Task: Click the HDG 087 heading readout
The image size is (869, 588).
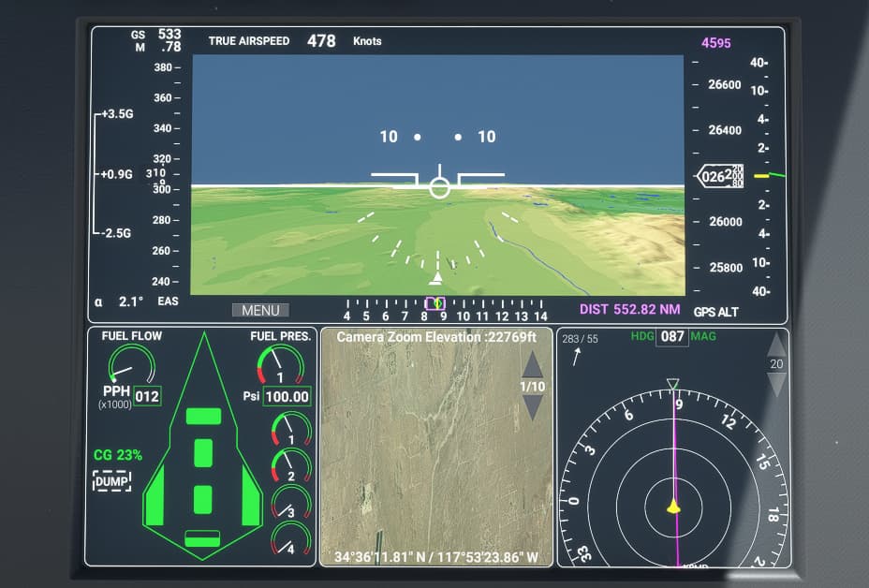Action: (671, 336)
